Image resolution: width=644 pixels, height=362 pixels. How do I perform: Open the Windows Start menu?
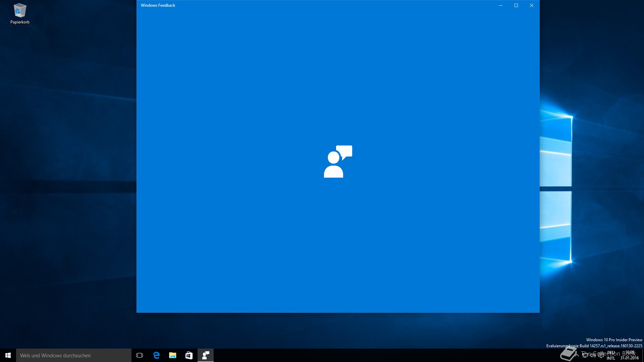click(x=8, y=355)
